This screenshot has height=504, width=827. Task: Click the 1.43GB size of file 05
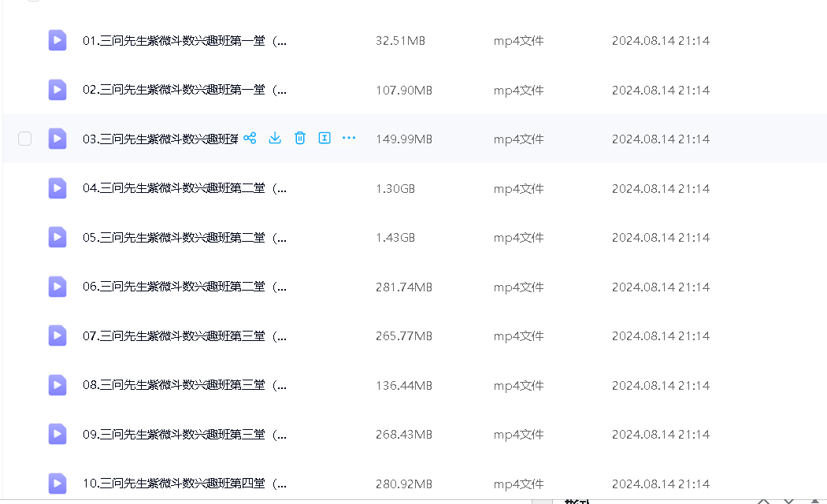click(x=395, y=238)
